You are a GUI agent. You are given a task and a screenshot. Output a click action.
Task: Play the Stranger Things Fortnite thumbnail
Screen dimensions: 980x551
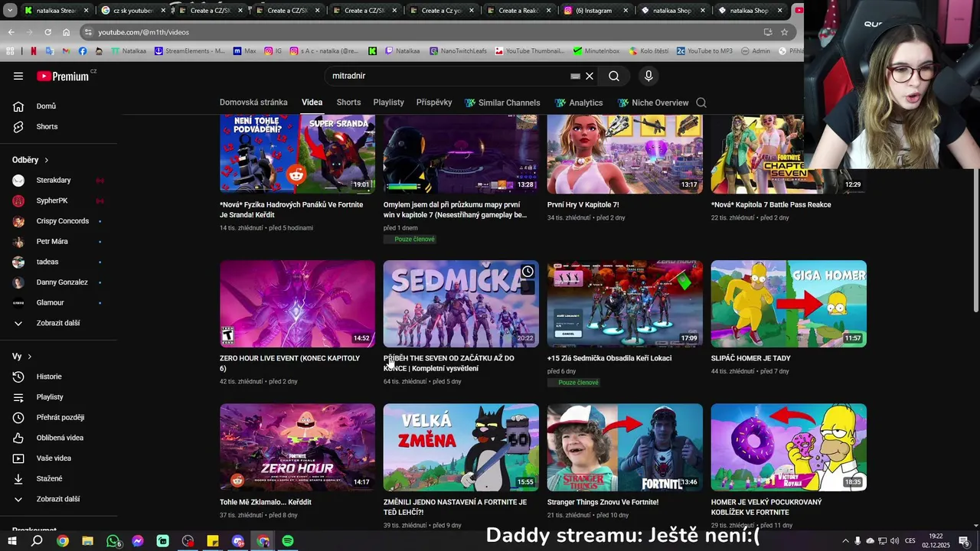click(625, 448)
